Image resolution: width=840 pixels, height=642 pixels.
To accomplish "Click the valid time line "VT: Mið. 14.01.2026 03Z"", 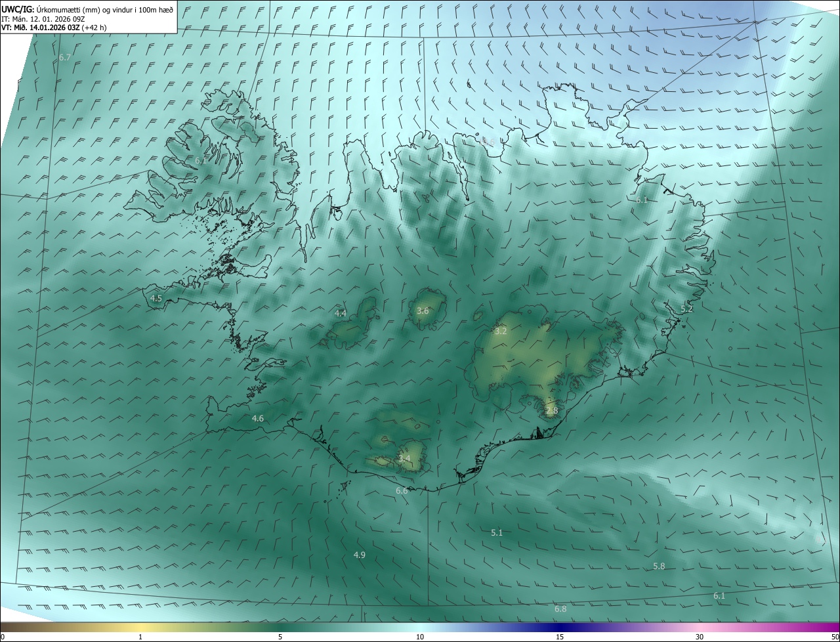I will point(39,28).
